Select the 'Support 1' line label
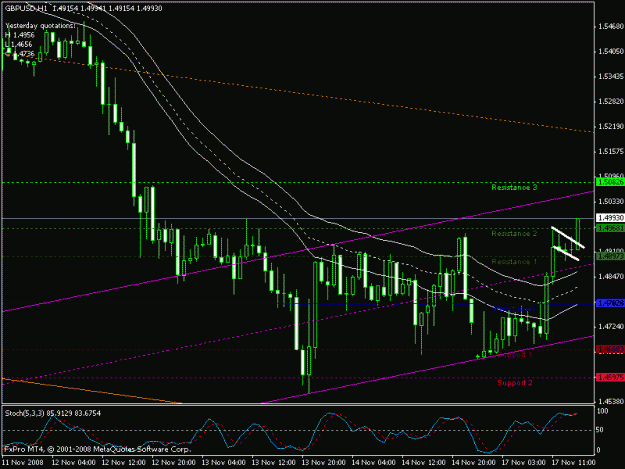625x469 pixels. click(514, 354)
